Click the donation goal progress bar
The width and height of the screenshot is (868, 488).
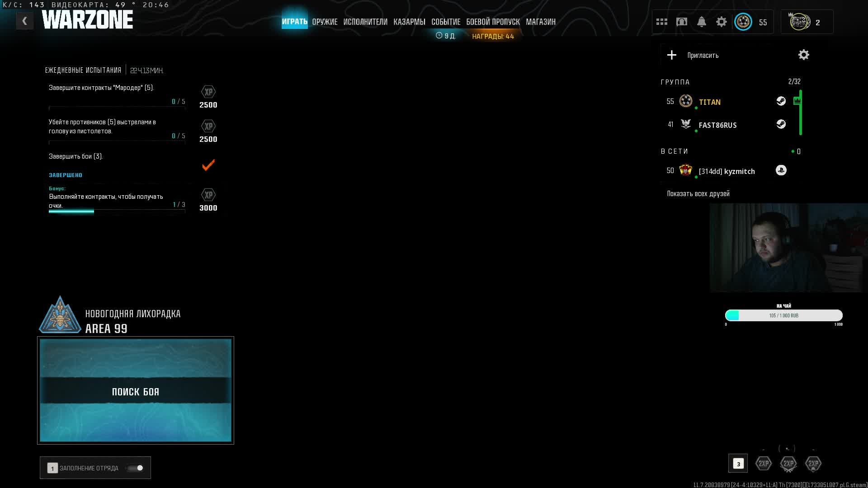[783, 315]
